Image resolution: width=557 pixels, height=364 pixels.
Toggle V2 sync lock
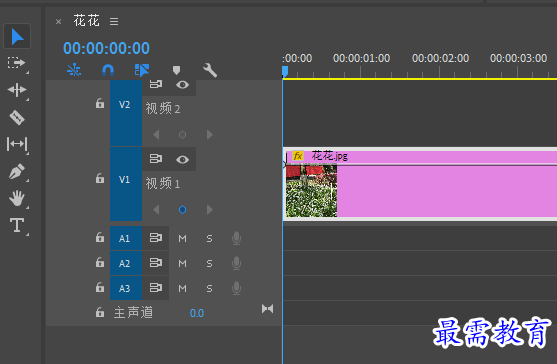tap(156, 84)
